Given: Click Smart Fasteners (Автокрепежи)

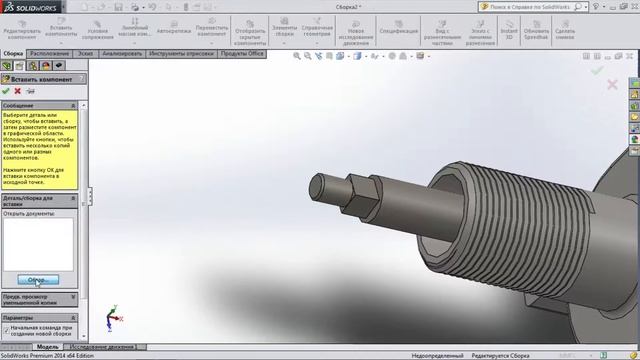Looking at the screenshot, I should pyautogui.click(x=174, y=28).
